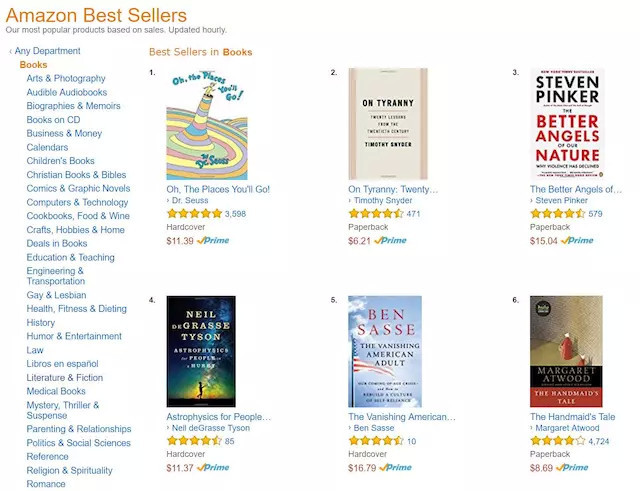Click the Prime badge under The Vanishing American price
This screenshot has height=491, width=640.
(396, 467)
